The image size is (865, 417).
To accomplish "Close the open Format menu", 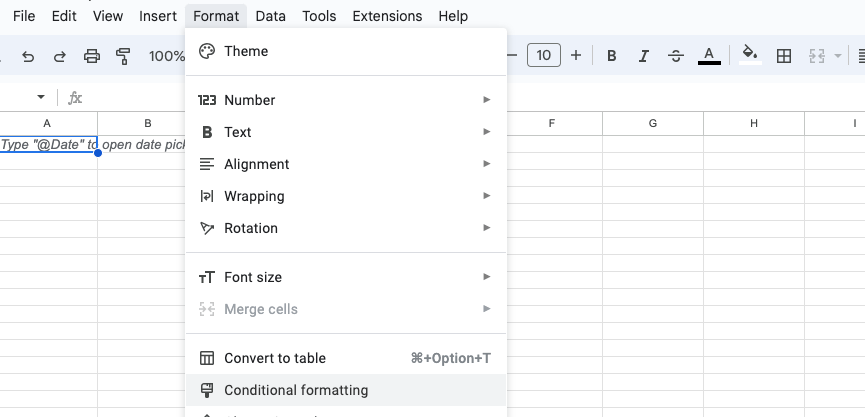I will (216, 16).
